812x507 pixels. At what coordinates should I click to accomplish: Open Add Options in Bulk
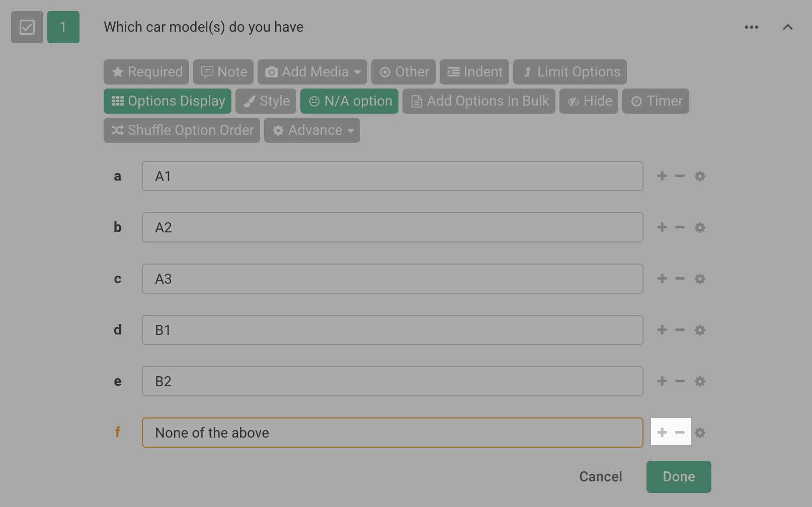[478, 101]
